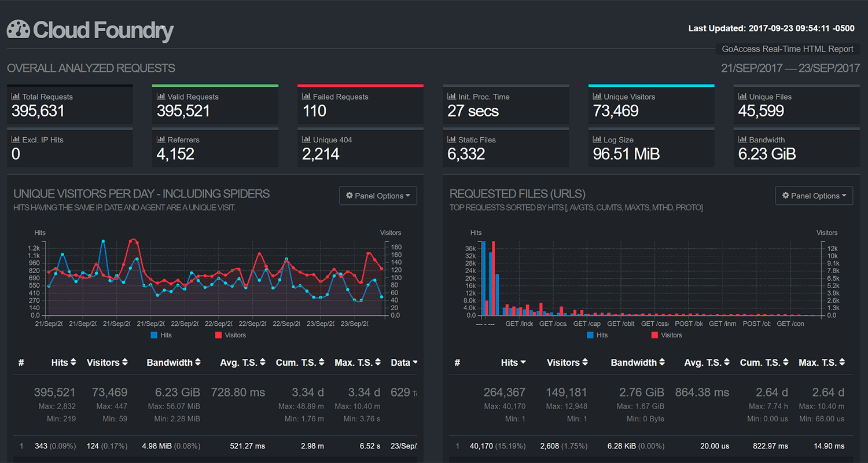Click the bar chart icon beside Referrers
The height and width of the screenshot is (463, 868).
161,139
